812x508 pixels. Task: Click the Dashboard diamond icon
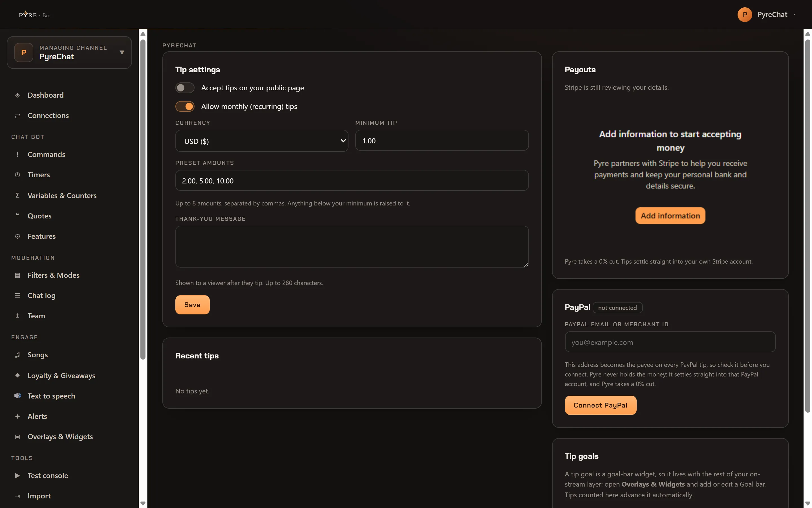[x=17, y=95]
